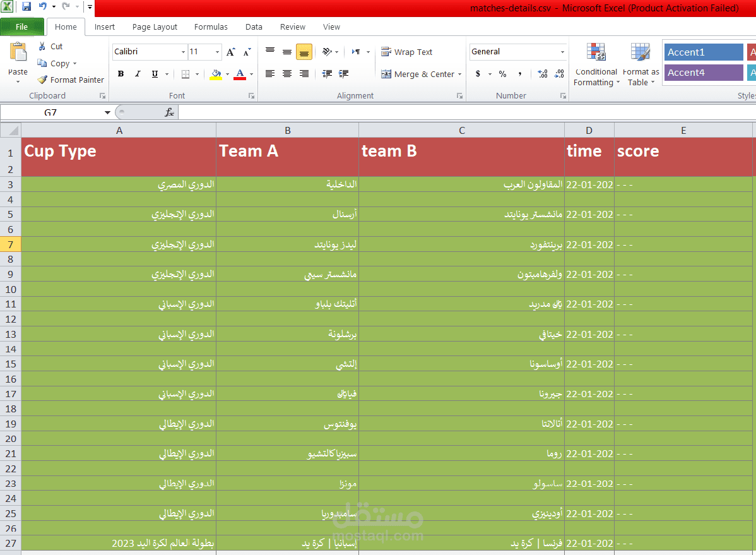Select column C header
This screenshot has height=555, width=756.
click(461, 130)
